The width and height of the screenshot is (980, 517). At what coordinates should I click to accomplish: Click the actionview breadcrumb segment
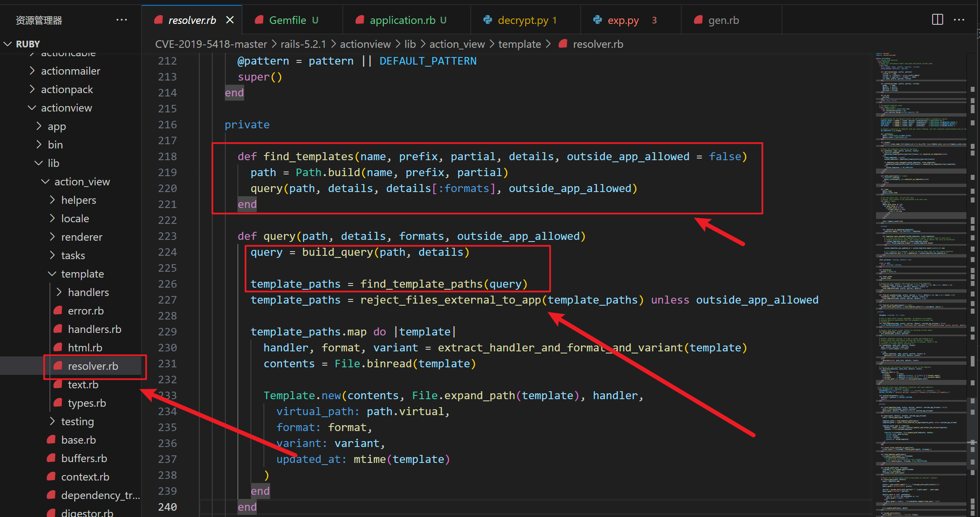(365, 44)
